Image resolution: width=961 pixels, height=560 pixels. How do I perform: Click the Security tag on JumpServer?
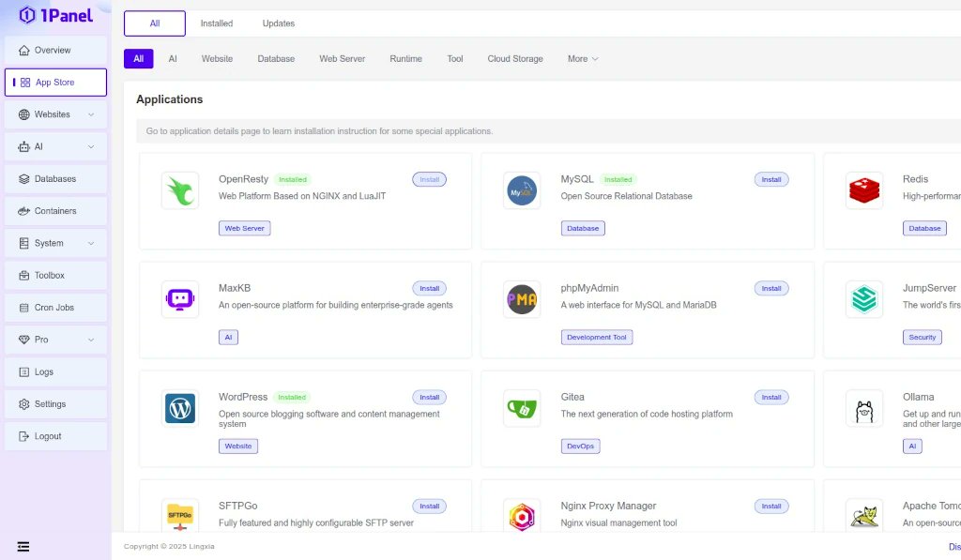click(922, 338)
